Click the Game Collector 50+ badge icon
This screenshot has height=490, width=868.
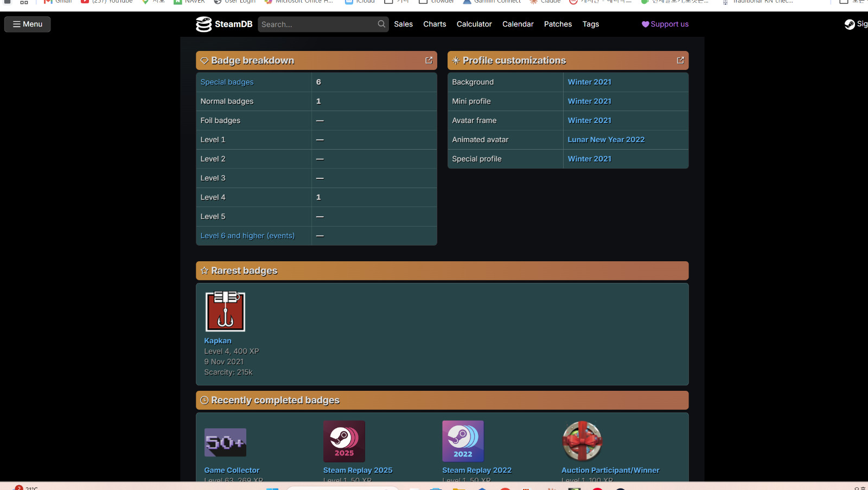(x=225, y=442)
